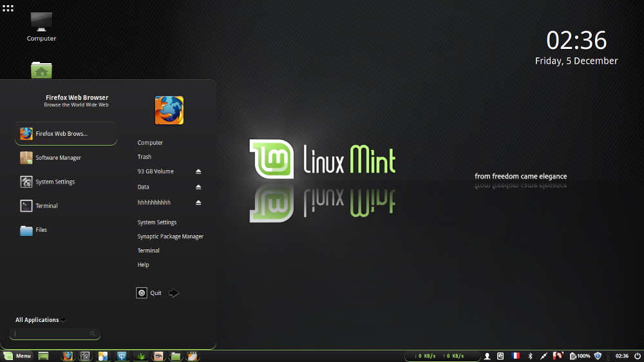Launch Firefox Web Browser from favorites
This screenshot has width=644, height=362.
(x=66, y=133)
